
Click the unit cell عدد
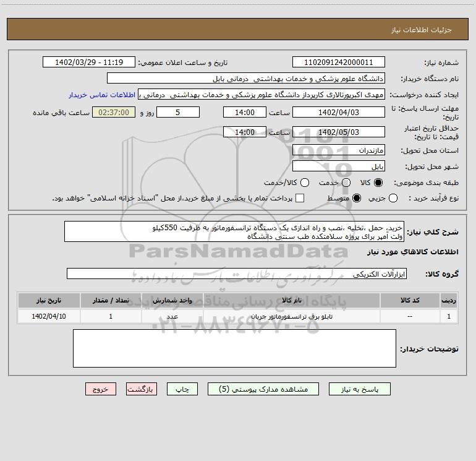(172, 317)
